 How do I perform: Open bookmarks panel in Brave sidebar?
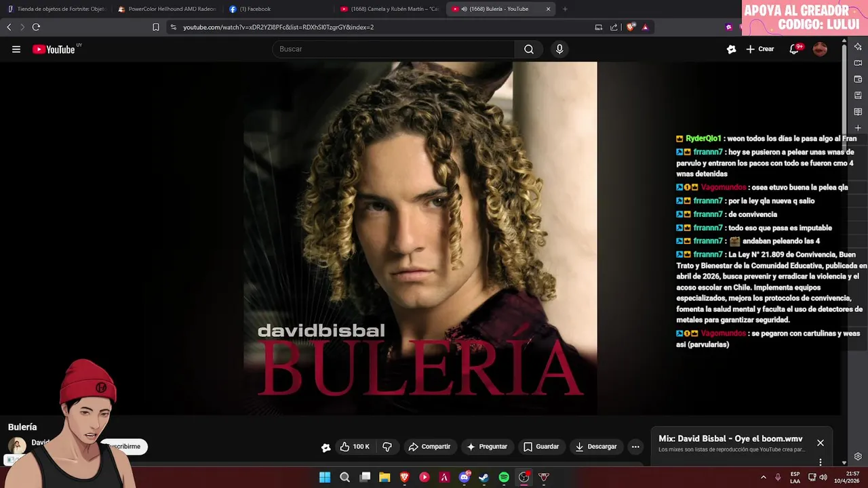[x=858, y=95]
